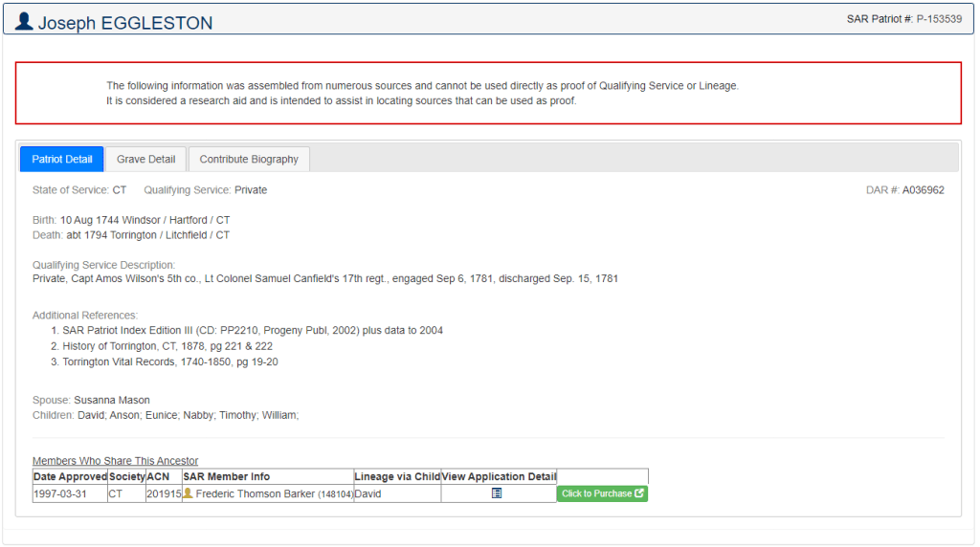Click the Members Who Share This Ancestor heading
Image resolution: width=980 pixels, height=547 pixels.
click(x=115, y=461)
